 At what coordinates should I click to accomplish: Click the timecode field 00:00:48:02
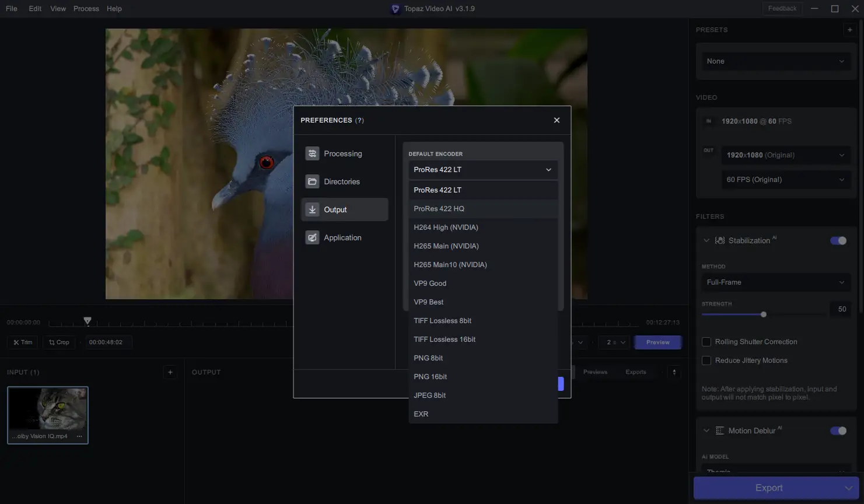(109, 342)
